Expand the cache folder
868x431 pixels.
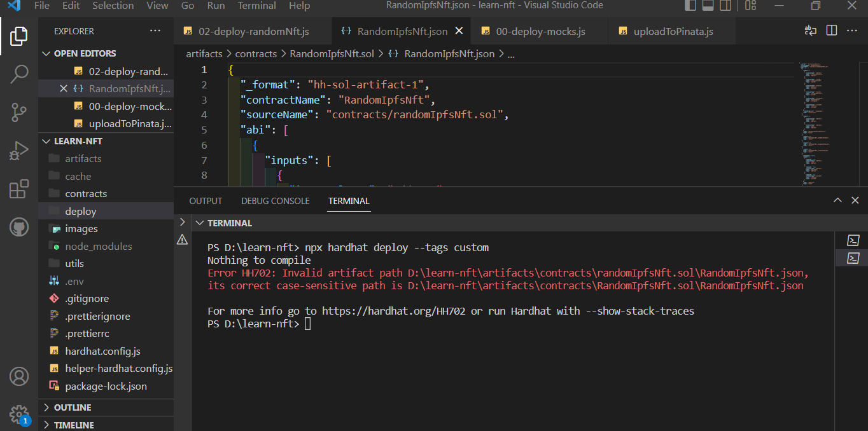pos(106,176)
